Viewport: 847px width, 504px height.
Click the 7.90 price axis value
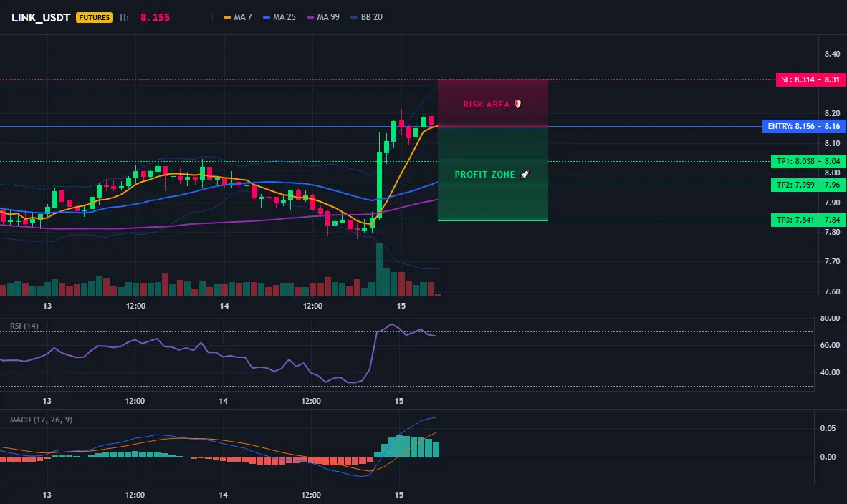(832, 203)
